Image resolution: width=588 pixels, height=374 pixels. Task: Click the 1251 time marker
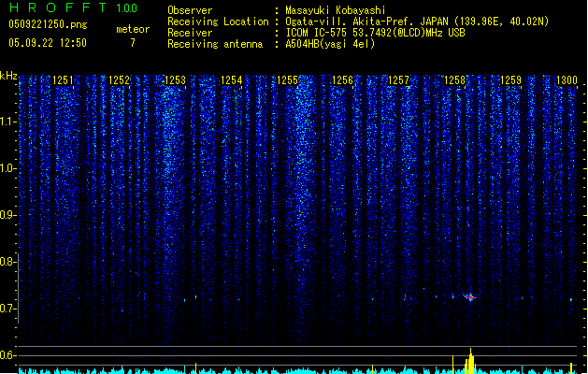point(63,80)
